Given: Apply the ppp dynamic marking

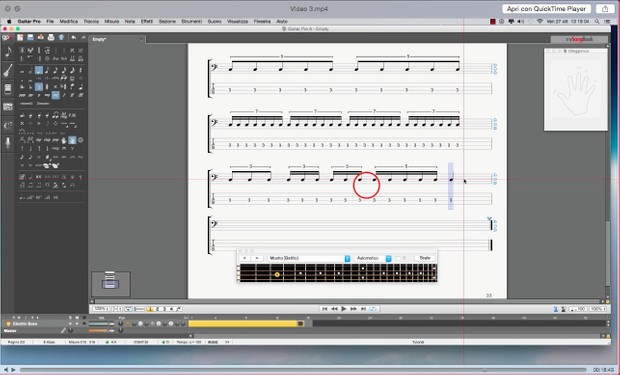Looking at the screenshot, I should point(22,95).
